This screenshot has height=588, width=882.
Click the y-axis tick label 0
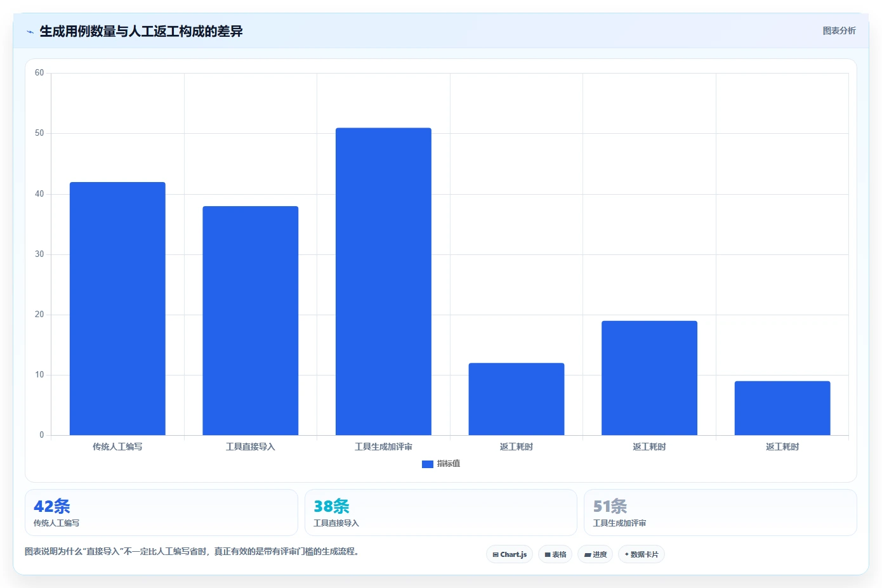(42, 435)
